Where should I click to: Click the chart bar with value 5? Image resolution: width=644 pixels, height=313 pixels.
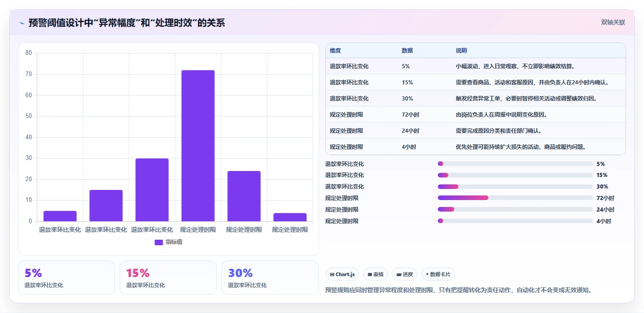click(60, 216)
